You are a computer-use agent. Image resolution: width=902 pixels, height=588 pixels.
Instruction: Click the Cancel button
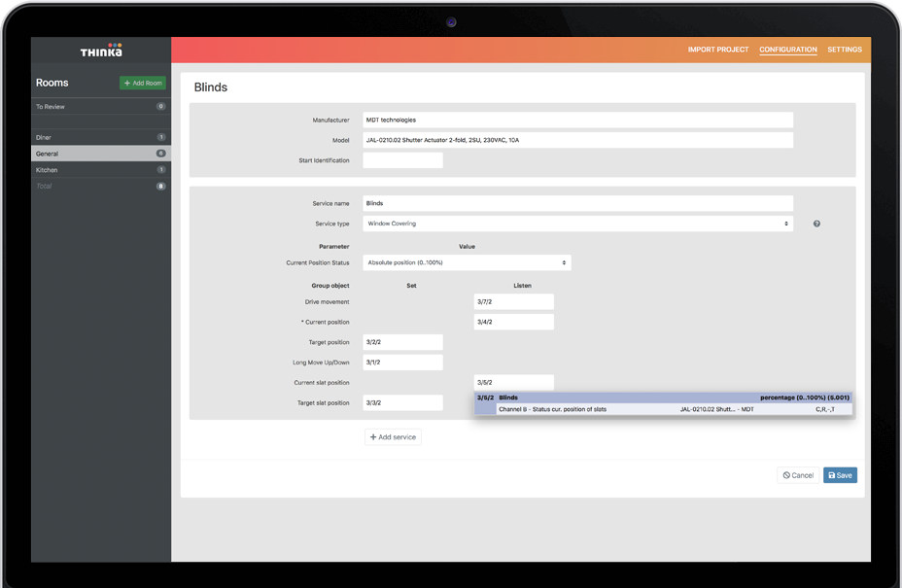(798, 475)
